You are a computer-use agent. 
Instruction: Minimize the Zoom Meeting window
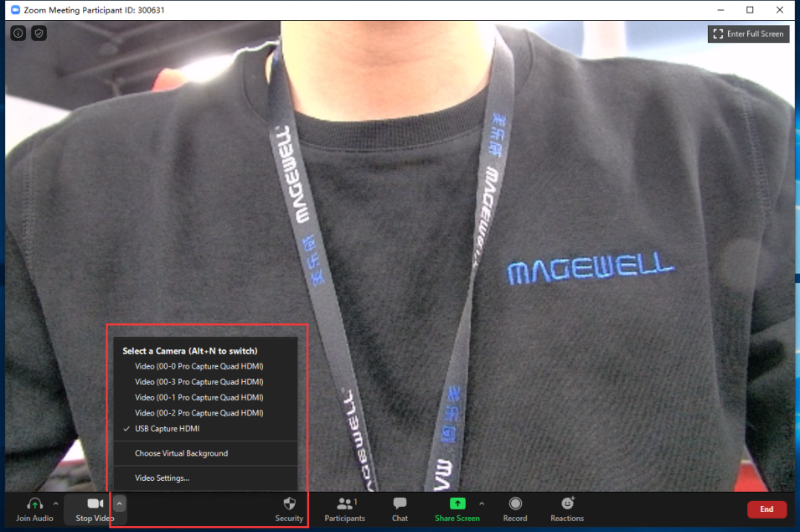click(720, 10)
